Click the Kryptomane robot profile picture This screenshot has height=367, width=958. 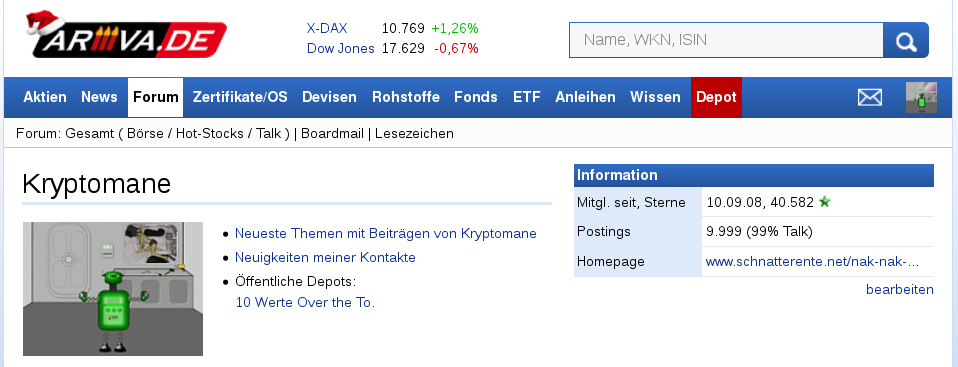click(x=113, y=289)
